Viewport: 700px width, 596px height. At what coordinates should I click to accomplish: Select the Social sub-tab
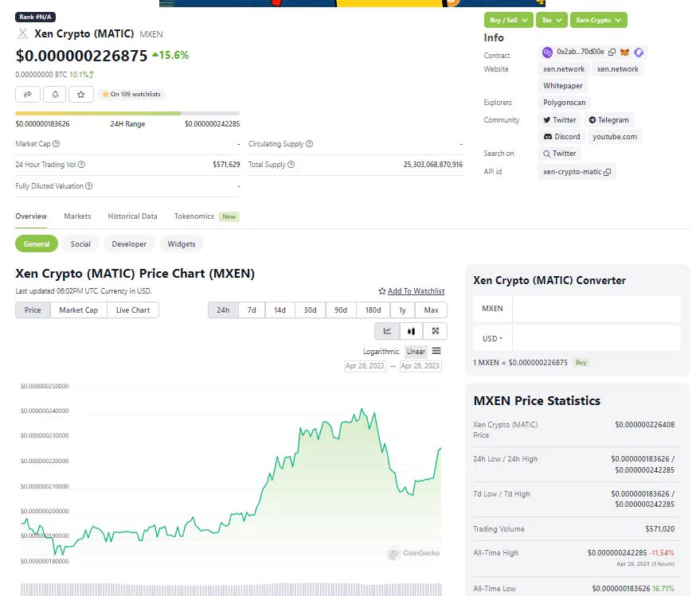pyautogui.click(x=80, y=244)
